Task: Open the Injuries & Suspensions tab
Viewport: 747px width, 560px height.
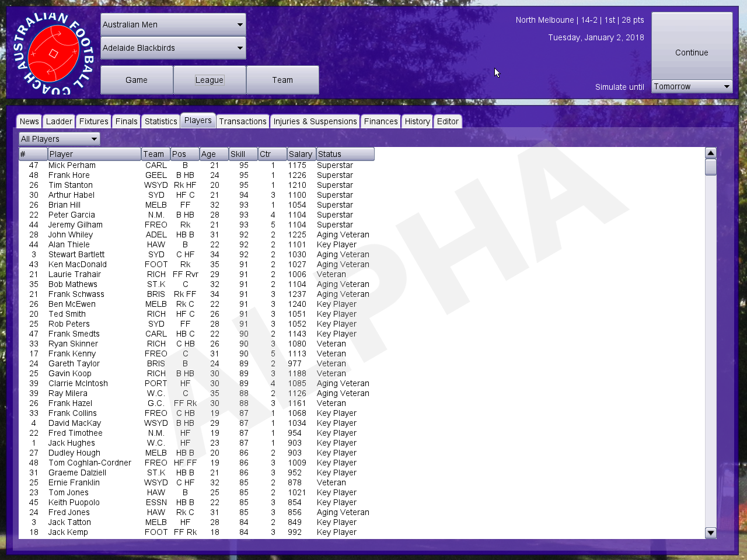Action: (315, 121)
